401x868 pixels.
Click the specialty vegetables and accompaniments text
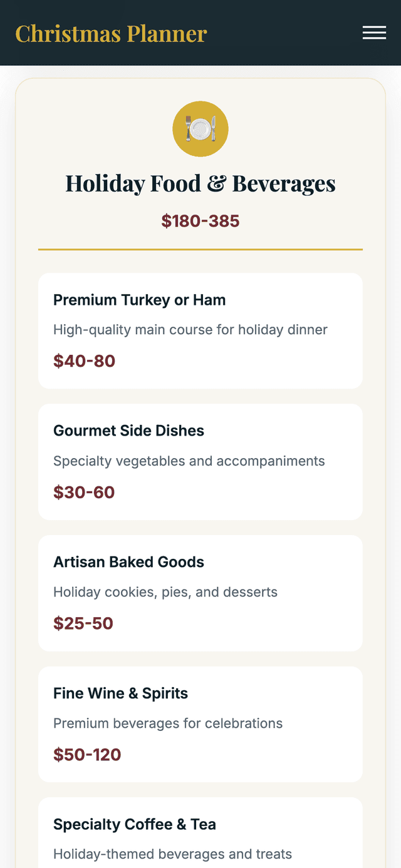[x=189, y=461]
